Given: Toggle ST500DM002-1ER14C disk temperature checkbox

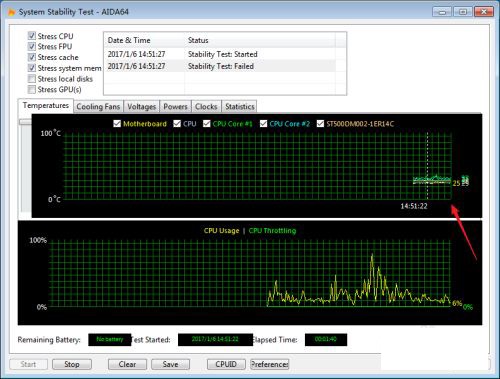Looking at the screenshot, I should [320, 124].
